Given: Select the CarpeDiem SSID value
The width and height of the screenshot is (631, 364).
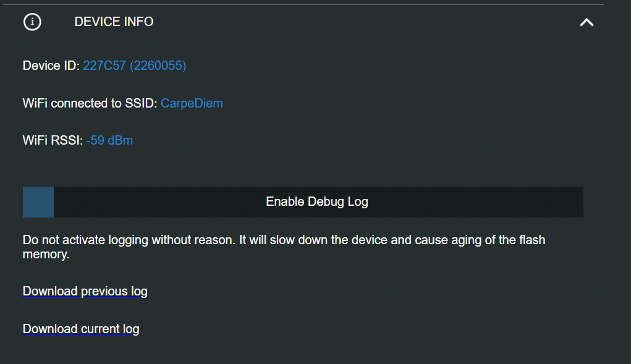Looking at the screenshot, I should (x=192, y=103).
